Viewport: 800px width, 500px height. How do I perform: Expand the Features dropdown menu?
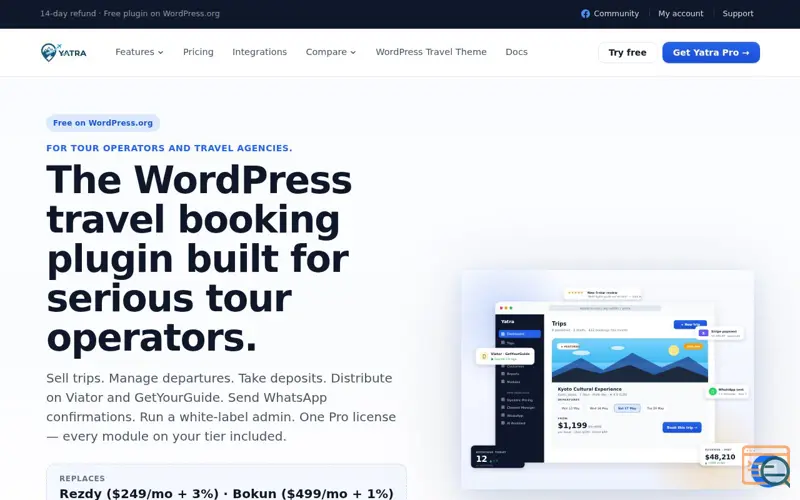tap(139, 52)
